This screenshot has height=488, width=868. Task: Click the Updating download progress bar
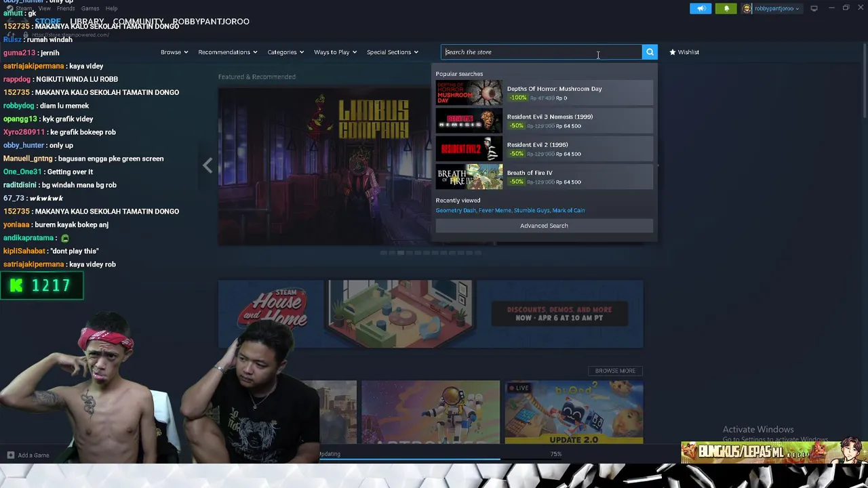coord(410,458)
